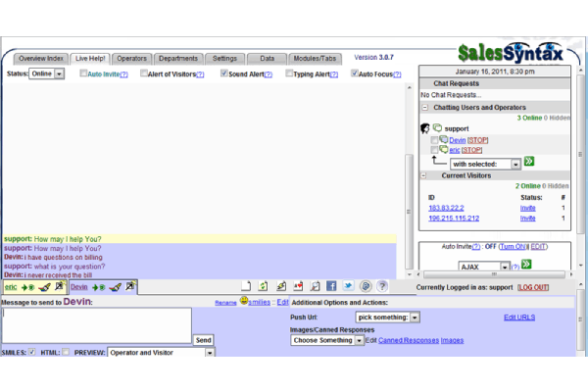Open the Departments tab

(178, 59)
